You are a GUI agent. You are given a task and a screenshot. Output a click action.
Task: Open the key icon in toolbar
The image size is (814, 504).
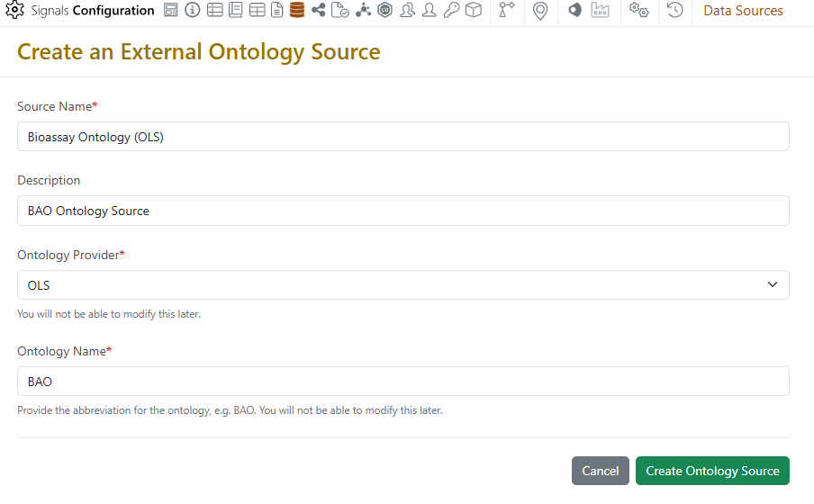coord(451,11)
